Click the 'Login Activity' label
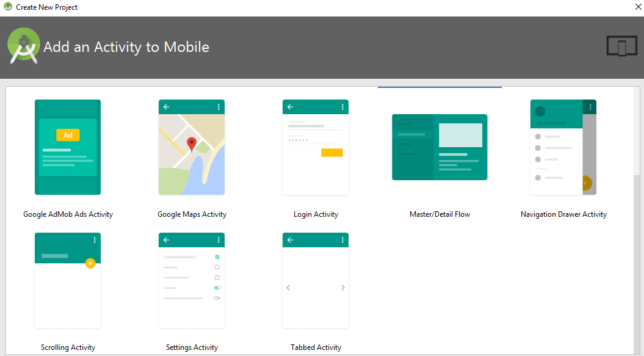644x356 pixels. [x=316, y=214]
